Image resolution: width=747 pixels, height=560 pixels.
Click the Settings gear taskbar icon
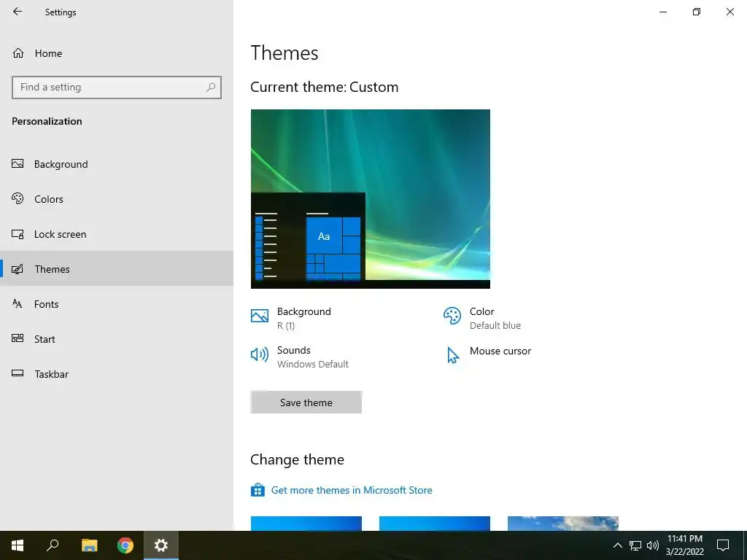click(x=161, y=545)
